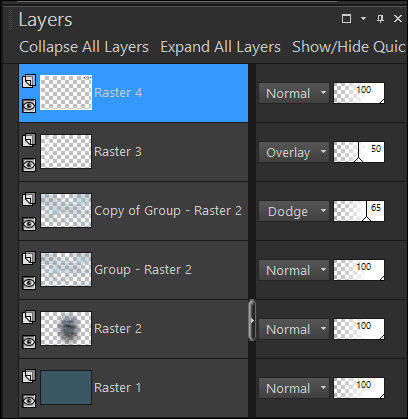The height and width of the screenshot is (419, 408).
Task: Select the Group - Raster 2 layer
Action: coord(133,270)
